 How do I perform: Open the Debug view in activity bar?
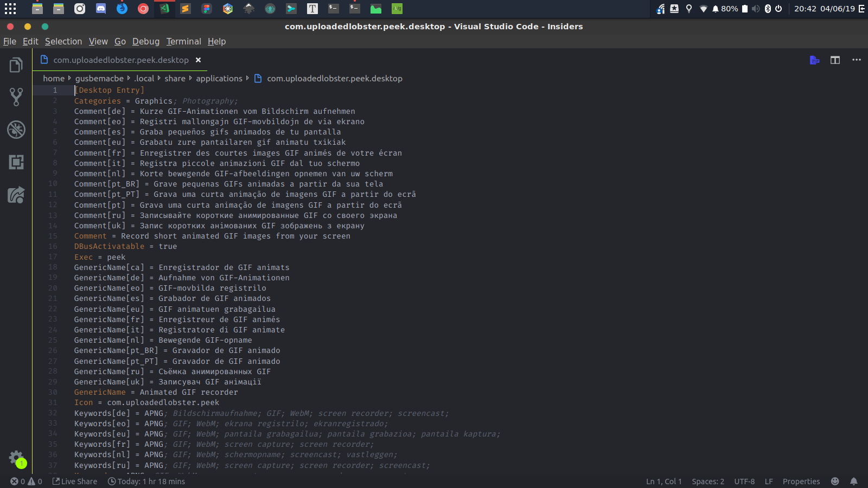16,129
